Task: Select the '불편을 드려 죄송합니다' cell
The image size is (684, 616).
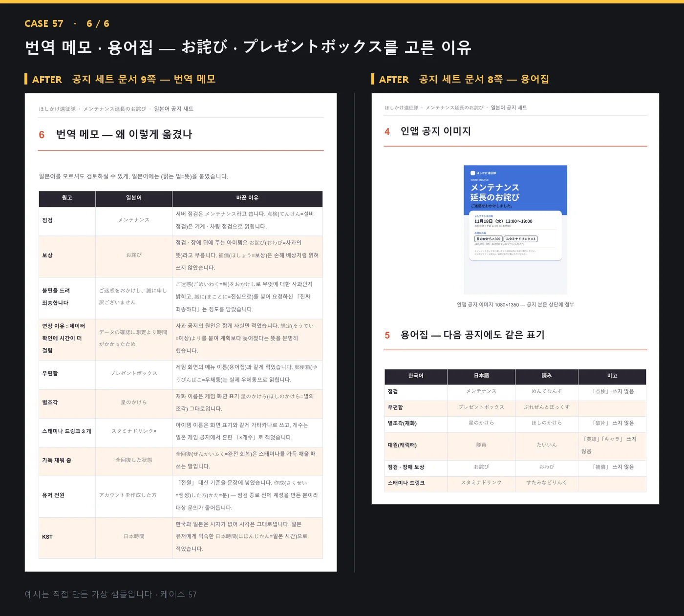Action: (x=67, y=297)
